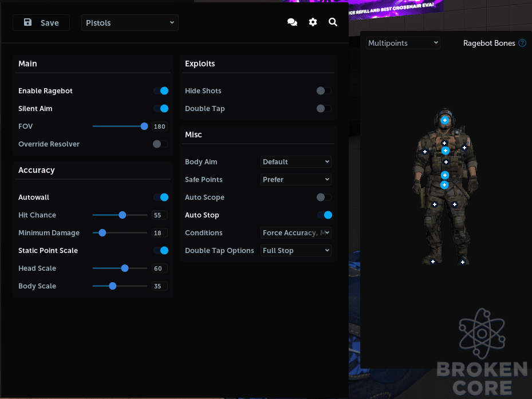Open the Body Aim Default dropdown
This screenshot has height=399, width=532.
tap(296, 162)
